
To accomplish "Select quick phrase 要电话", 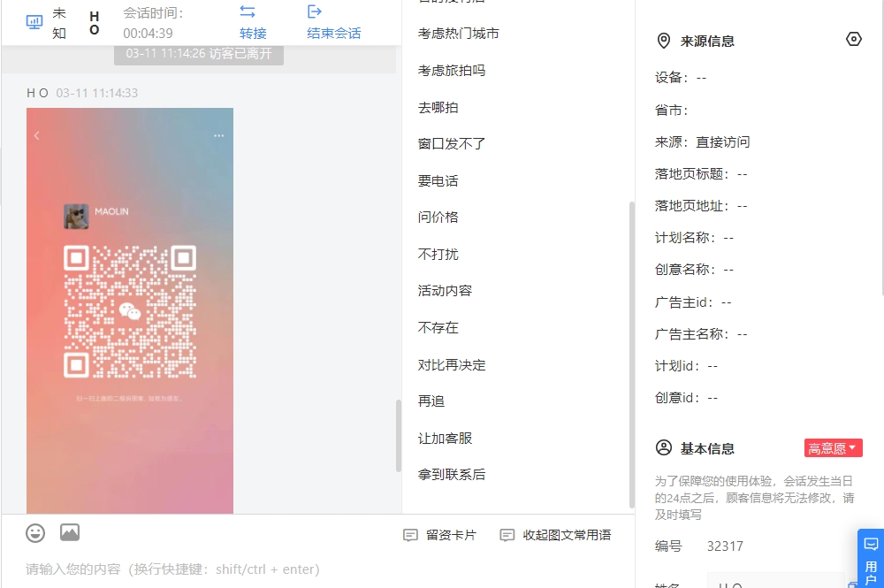I will (438, 181).
